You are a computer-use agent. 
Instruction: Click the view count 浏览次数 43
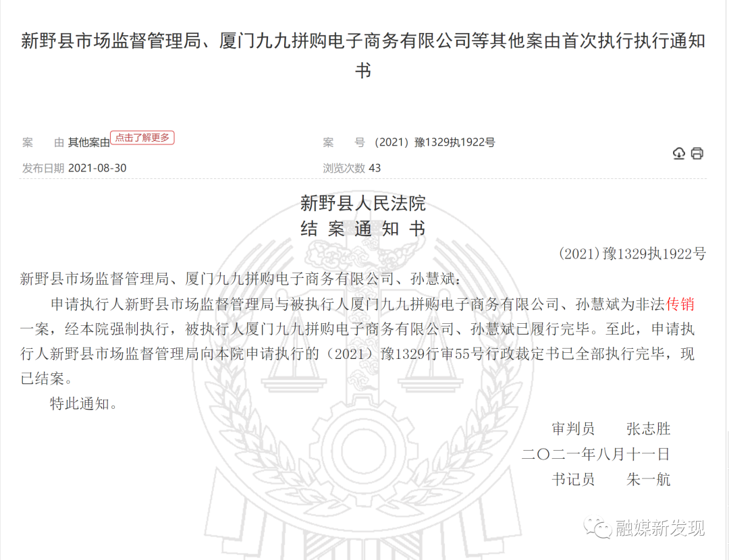click(x=352, y=168)
